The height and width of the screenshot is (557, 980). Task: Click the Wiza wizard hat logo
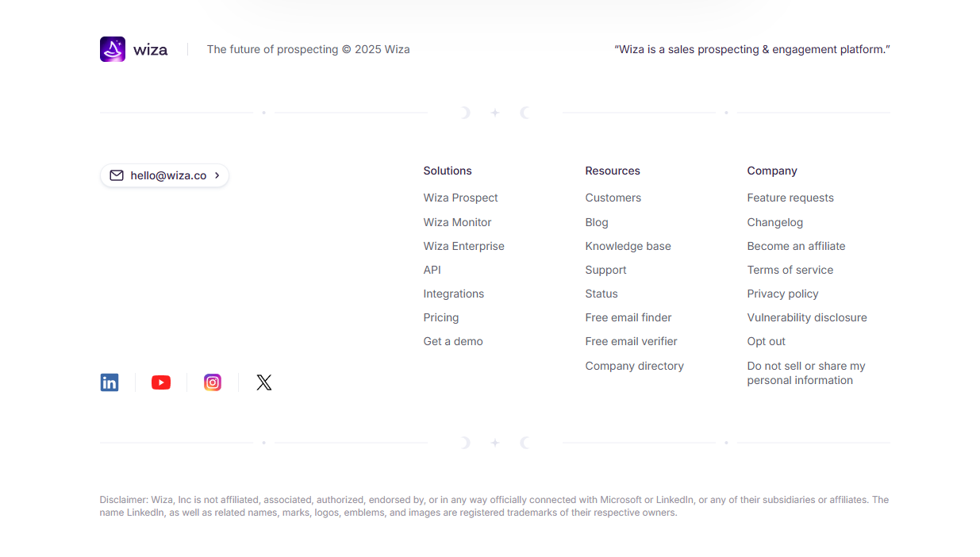pos(113,49)
